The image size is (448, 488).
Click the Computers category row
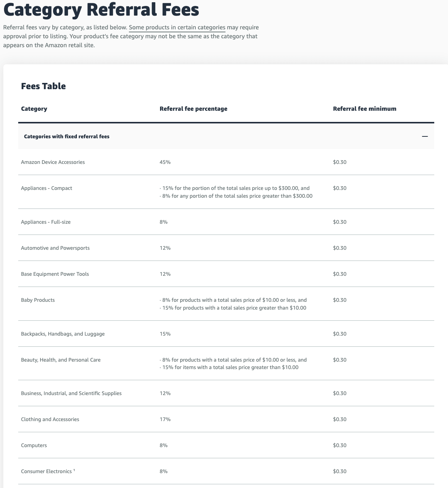(x=34, y=445)
